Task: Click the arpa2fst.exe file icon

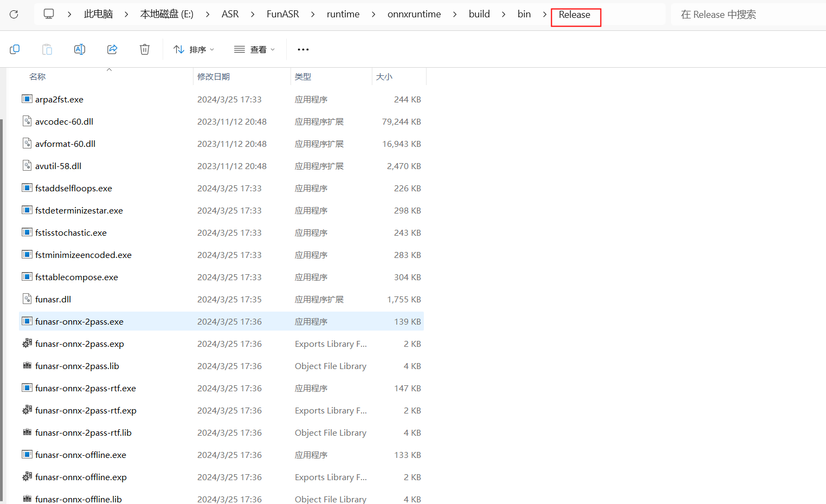Action: pos(27,99)
